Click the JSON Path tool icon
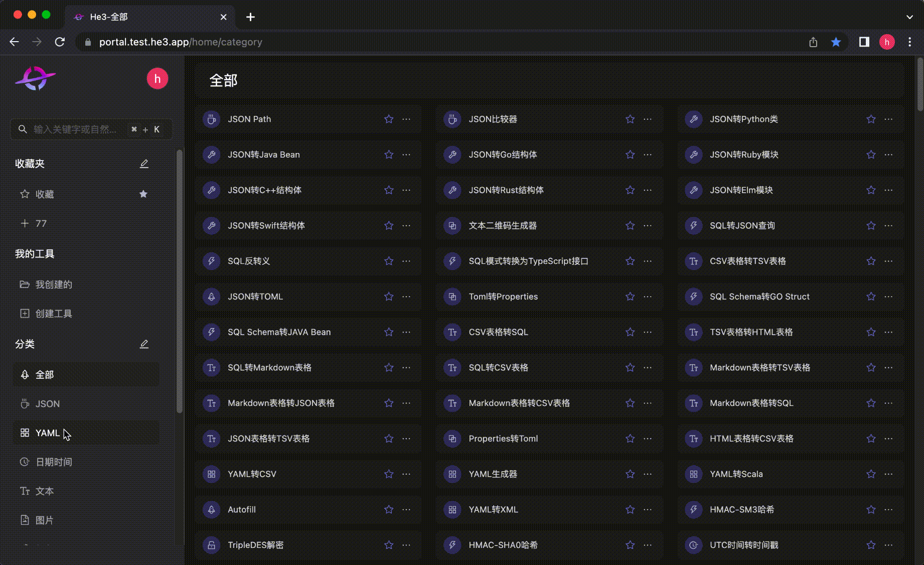Viewport: 924px width, 565px height. [211, 119]
